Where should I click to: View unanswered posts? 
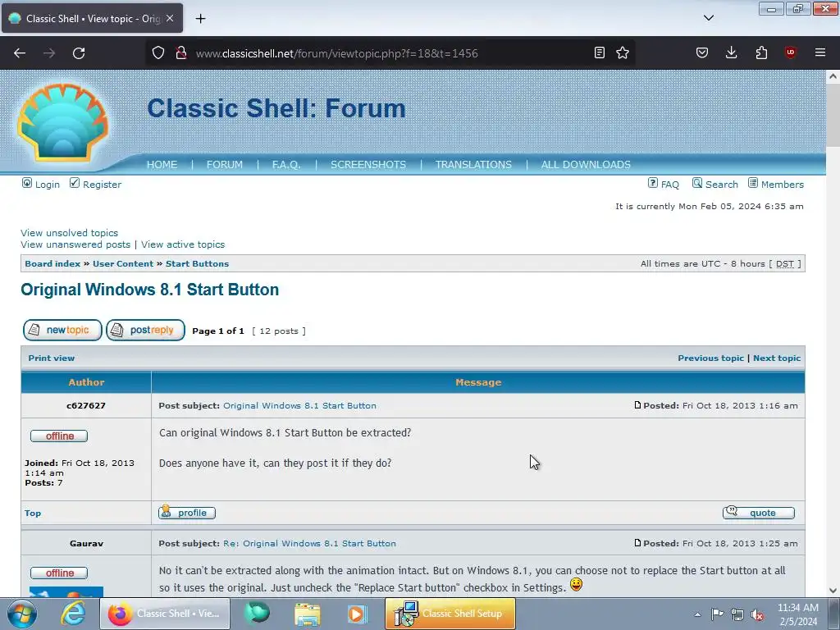click(75, 244)
